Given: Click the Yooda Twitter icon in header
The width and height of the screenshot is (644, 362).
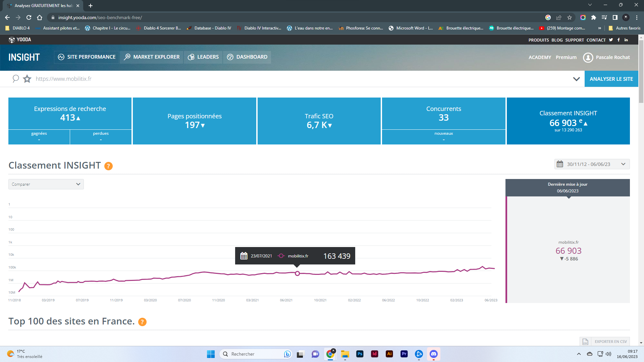Looking at the screenshot, I should click(611, 40).
